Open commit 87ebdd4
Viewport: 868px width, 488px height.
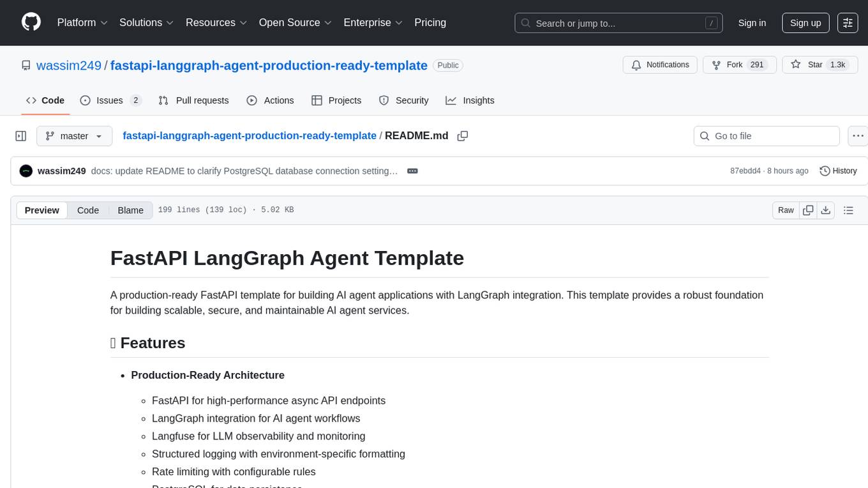pos(745,171)
